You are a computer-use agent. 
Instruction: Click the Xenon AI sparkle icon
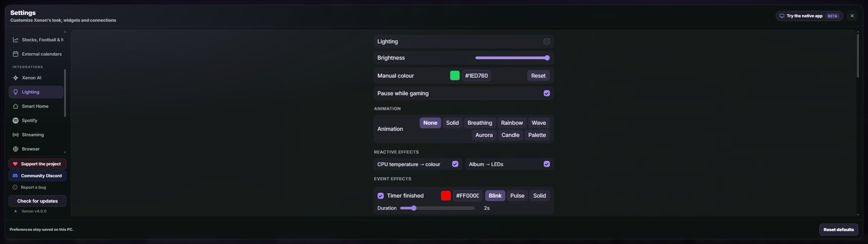16,78
